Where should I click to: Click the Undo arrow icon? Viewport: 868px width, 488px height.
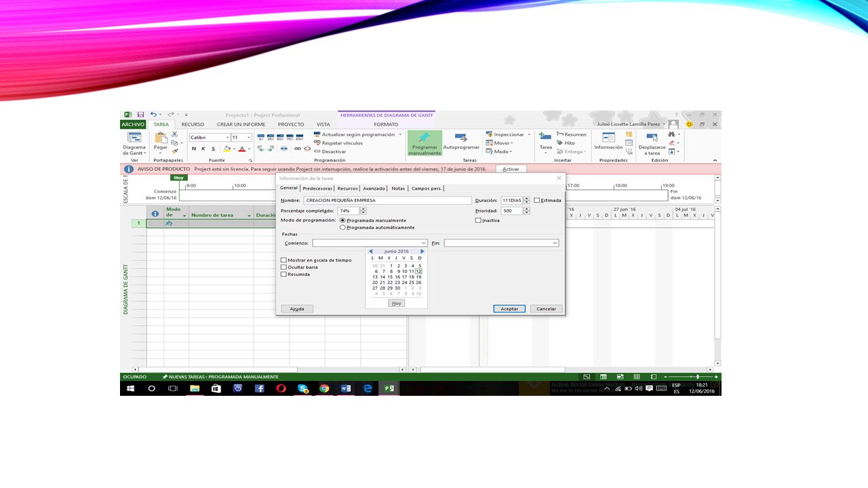point(154,115)
